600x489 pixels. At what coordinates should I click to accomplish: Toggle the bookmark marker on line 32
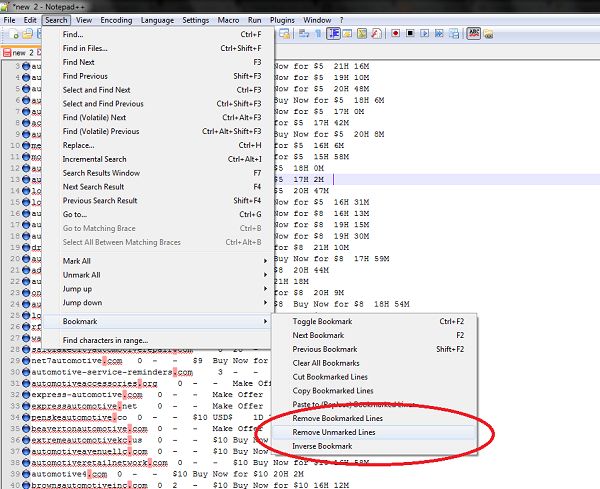coord(26,394)
